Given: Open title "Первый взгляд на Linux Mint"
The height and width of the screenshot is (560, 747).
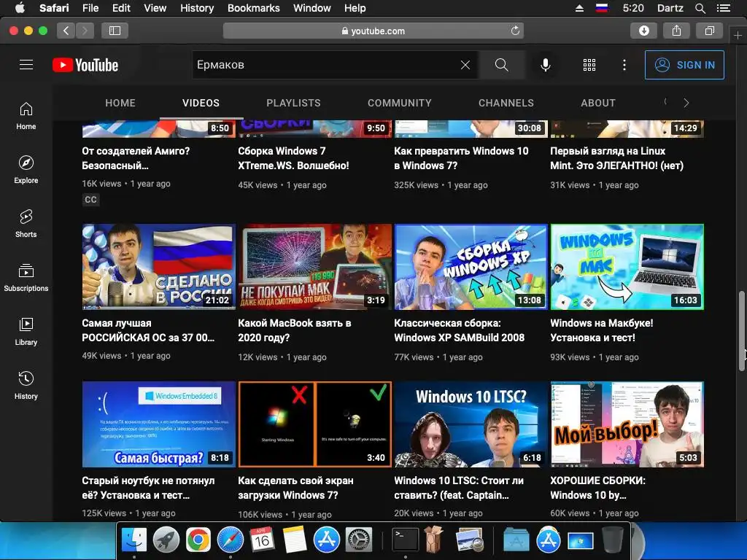Looking at the screenshot, I should (x=617, y=158).
